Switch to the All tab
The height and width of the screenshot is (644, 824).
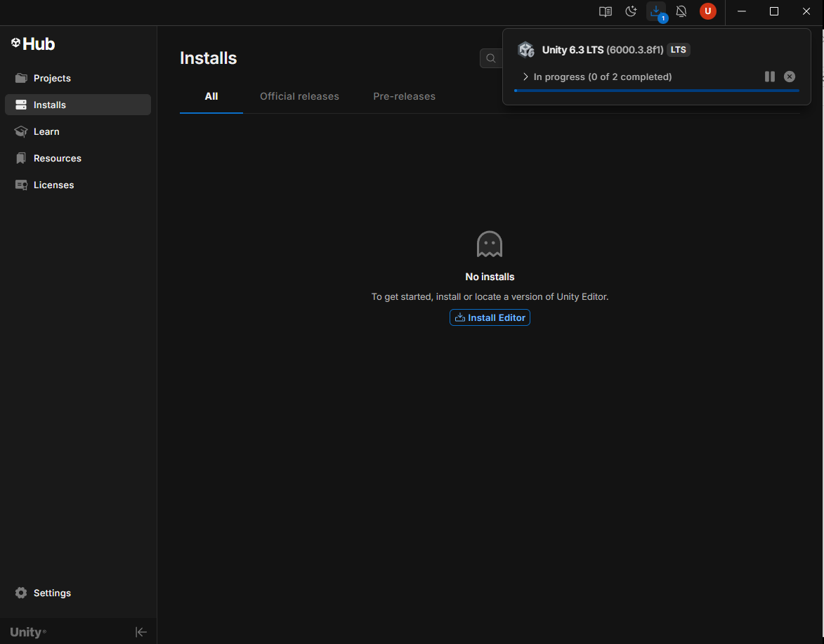(211, 96)
